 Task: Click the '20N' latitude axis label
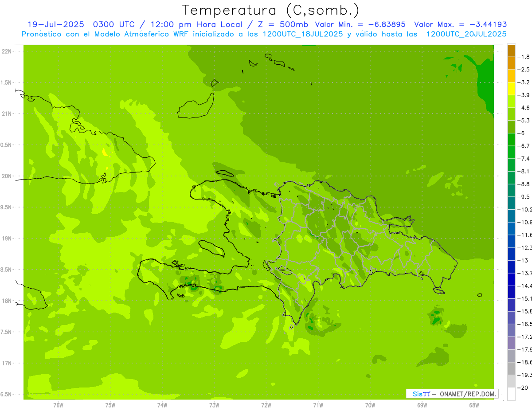[x=7, y=176]
